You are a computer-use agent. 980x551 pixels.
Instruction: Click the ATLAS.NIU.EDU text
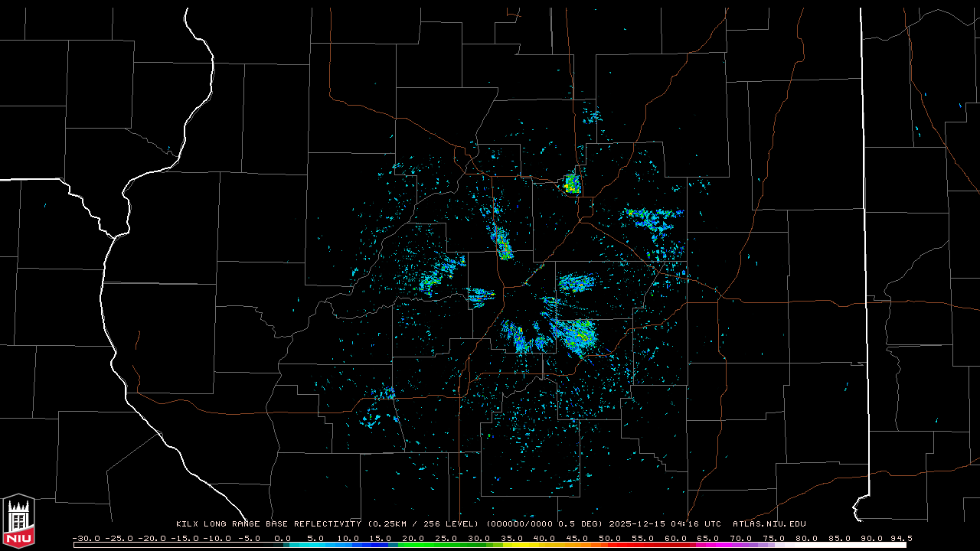click(769, 524)
